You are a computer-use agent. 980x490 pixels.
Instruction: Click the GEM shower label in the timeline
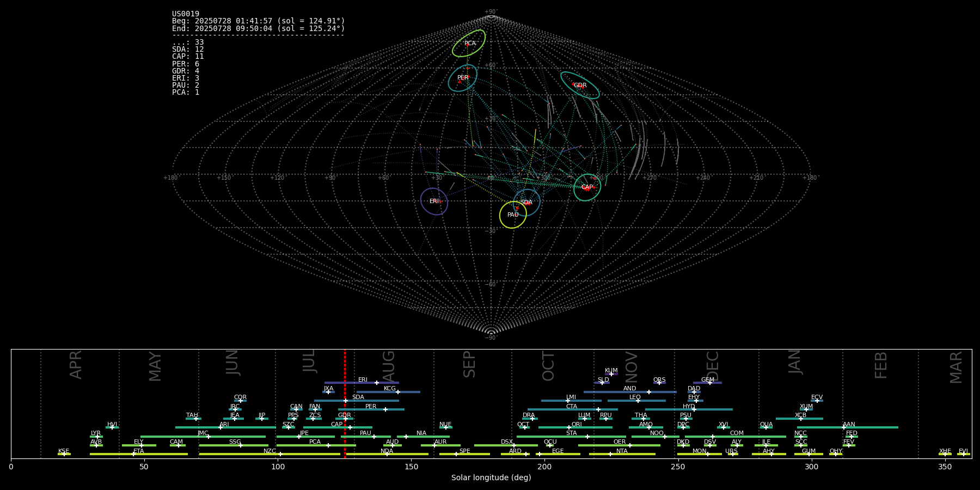[x=708, y=380]
